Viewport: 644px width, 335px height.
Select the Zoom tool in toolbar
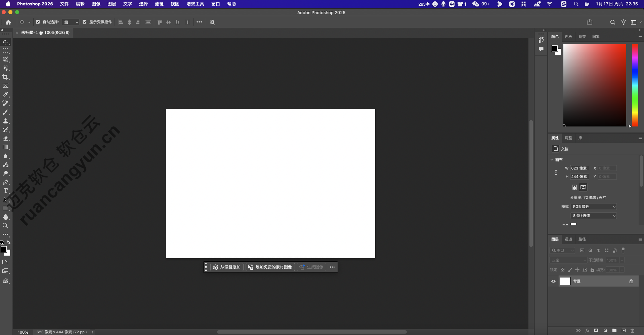click(5, 226)
